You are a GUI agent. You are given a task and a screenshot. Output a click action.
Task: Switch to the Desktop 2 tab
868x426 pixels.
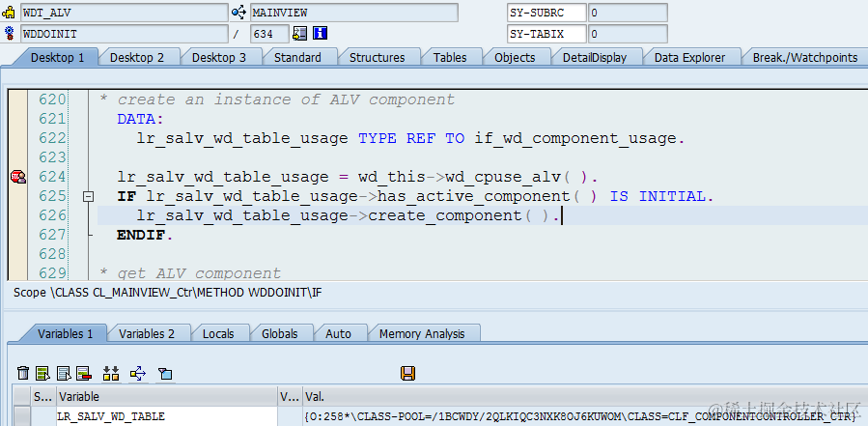(x=137, y=58)
